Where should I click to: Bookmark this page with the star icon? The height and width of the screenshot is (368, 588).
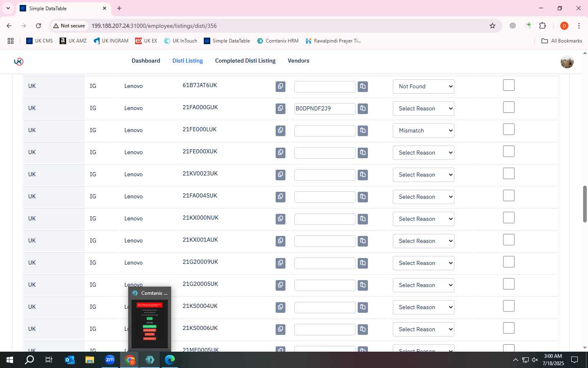492,26
